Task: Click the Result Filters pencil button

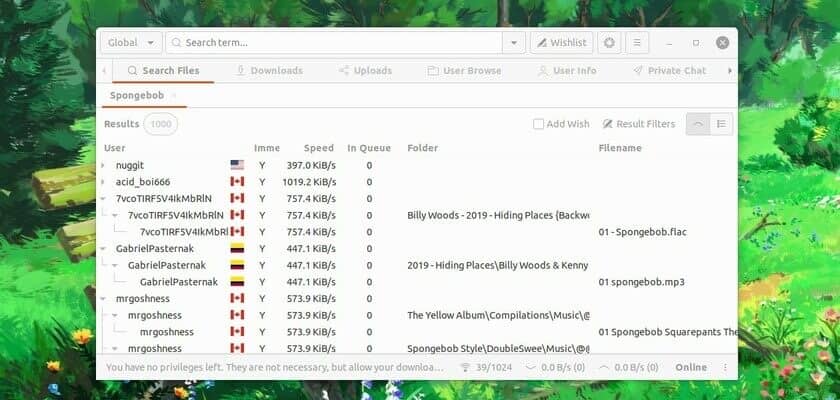Action: 638,124
